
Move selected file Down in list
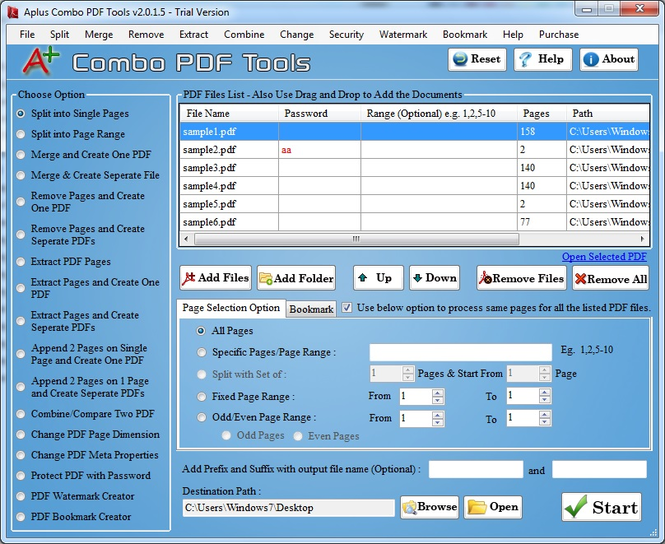click(434, 278)
